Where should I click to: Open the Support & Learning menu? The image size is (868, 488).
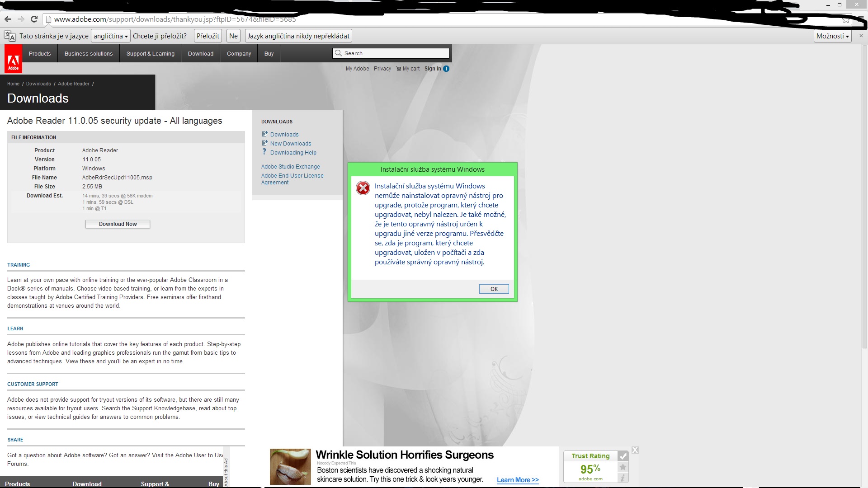150,54
